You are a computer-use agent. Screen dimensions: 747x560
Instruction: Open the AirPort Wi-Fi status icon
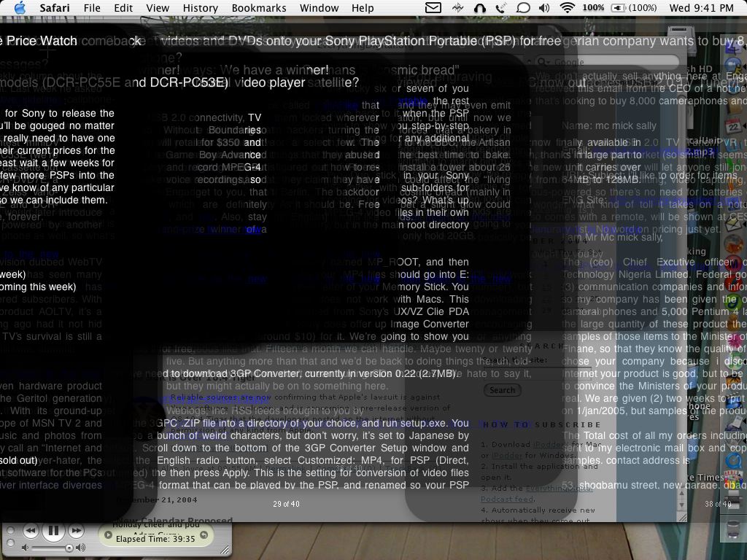coord(567,7)
